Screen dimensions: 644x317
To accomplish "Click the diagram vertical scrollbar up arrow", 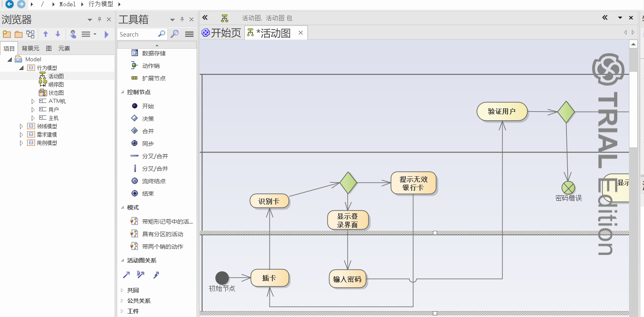I will pyautogui.click(x=633, y=44).
